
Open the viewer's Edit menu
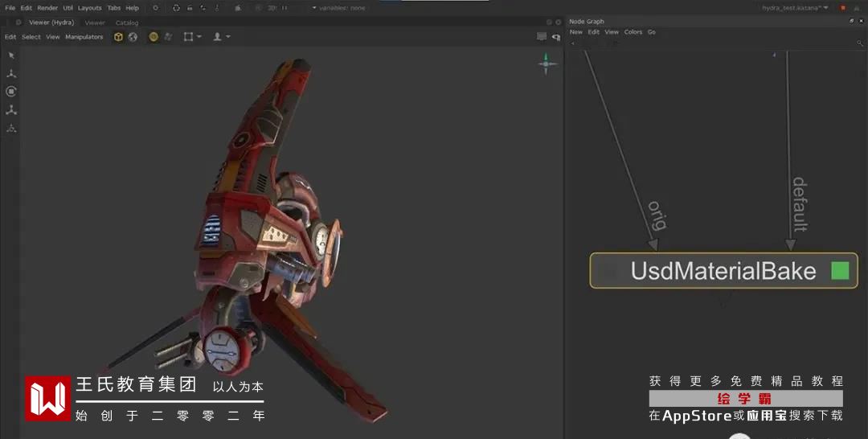pos(10,37)
